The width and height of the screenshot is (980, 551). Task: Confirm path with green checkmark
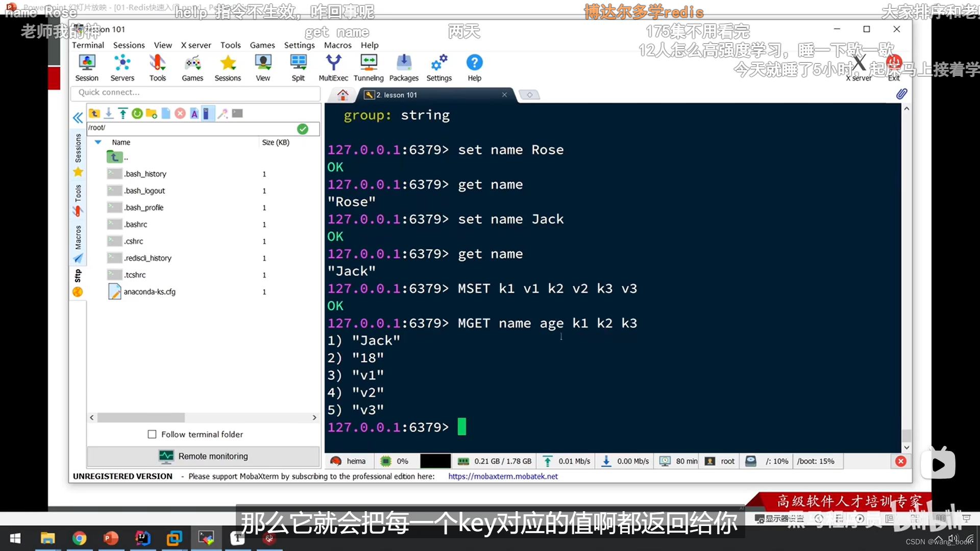coord(303,129)
